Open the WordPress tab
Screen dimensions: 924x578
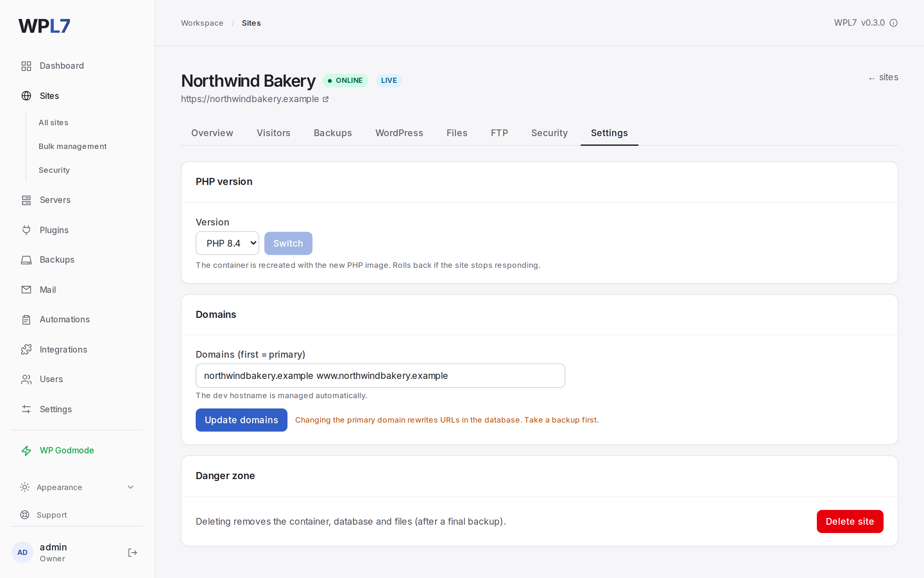tap(399, 133)
